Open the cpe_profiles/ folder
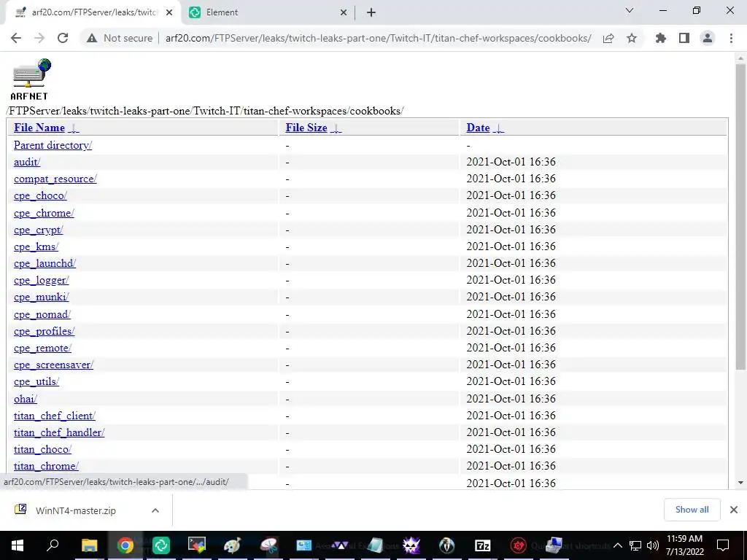This screenshot has height=560, width=747. (x=44, y=331)
